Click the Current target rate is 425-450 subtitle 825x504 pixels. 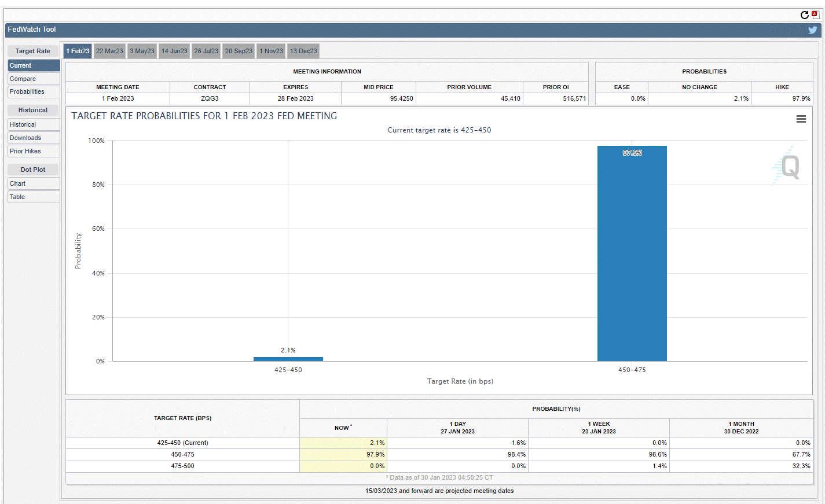coord(439,130)
